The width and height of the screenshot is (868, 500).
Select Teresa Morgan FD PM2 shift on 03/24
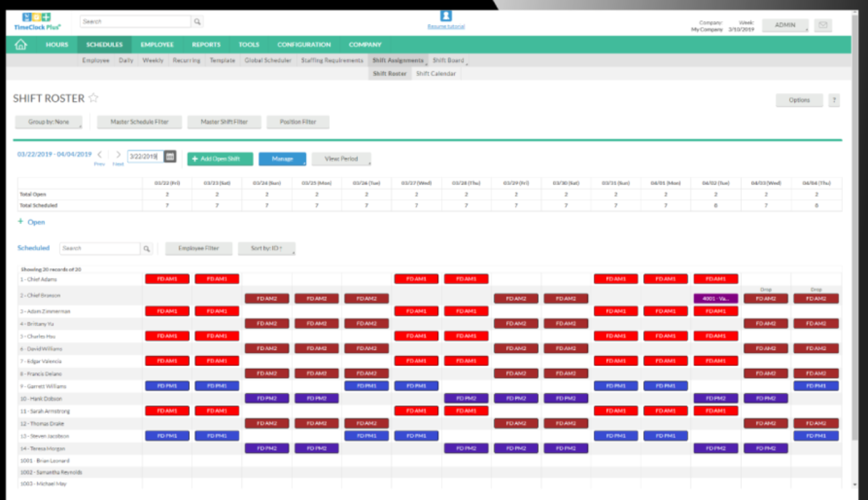click(x=267, y=448)
